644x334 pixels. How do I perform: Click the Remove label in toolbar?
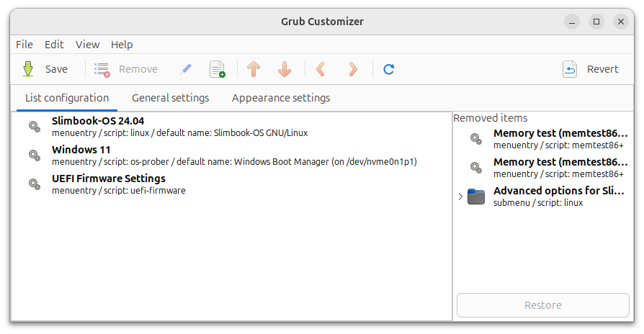point(138,69)
